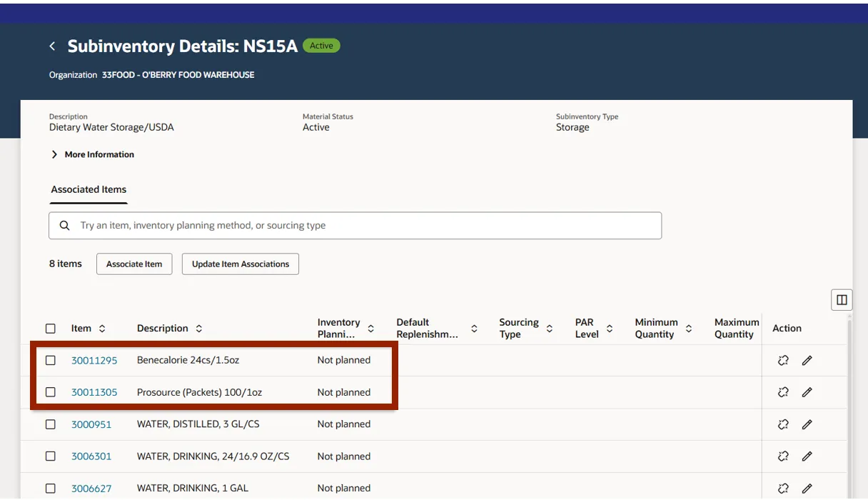Open item link 30011305
This screenshot has height=500, width=868.
coord(94,392)
